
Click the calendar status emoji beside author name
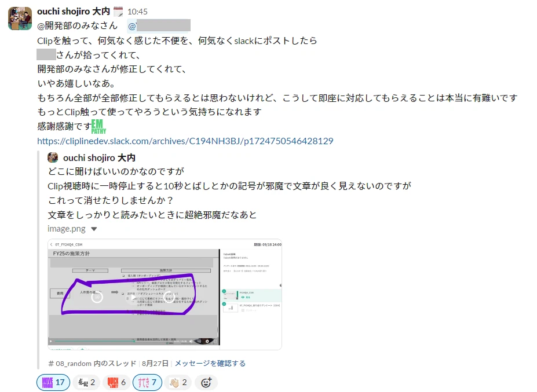point(118,12)
